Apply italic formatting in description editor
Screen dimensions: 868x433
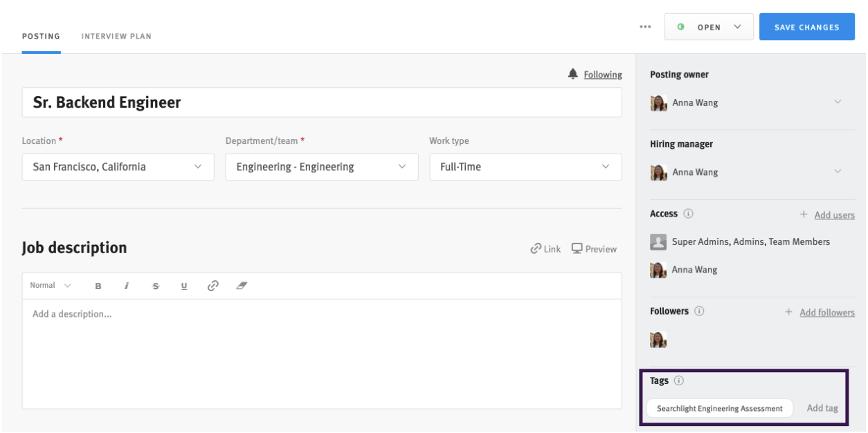click(x=127, y=286)
